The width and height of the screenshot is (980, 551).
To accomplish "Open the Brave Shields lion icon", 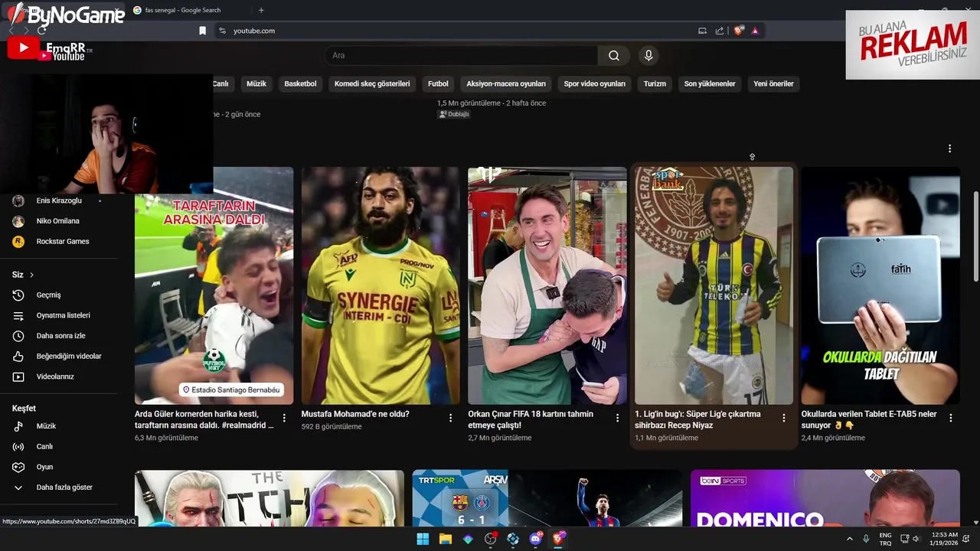I will [738, 31].
